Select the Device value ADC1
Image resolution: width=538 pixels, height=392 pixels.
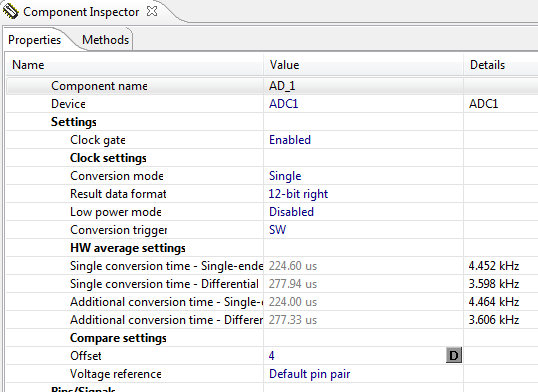283,104
